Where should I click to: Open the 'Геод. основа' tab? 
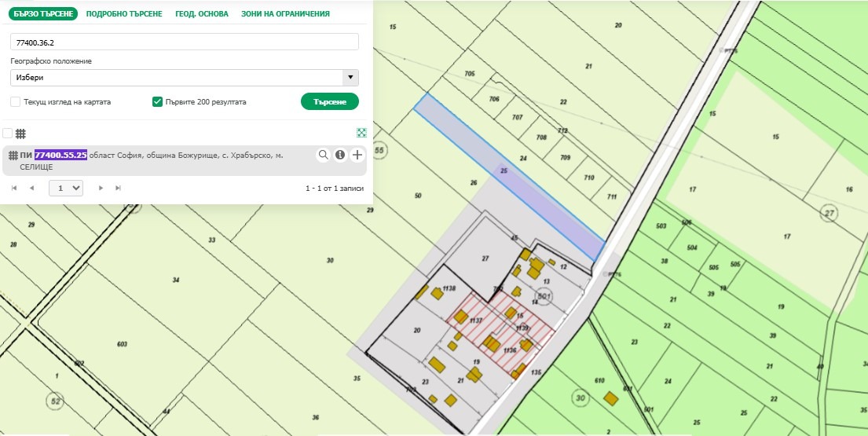tap(201, 14)
